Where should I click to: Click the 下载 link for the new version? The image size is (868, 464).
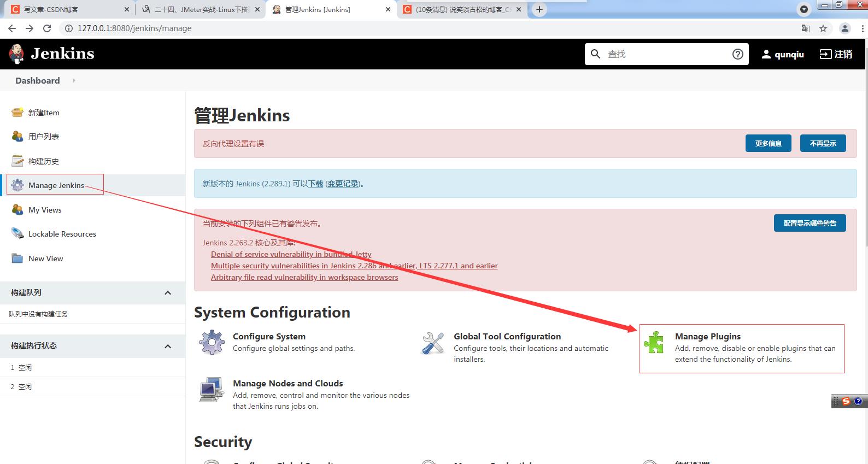click(x=315, y=184)
